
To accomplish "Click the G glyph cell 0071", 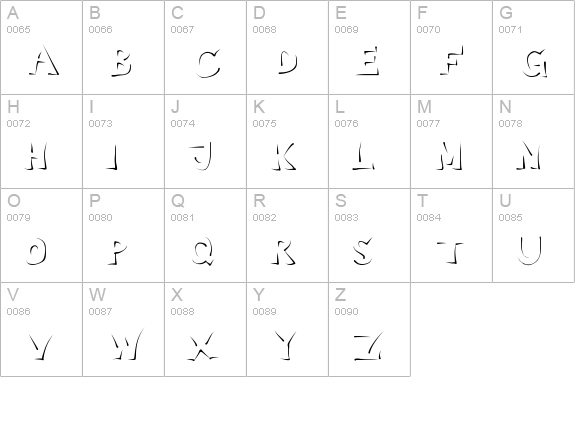I will (534, 47).
